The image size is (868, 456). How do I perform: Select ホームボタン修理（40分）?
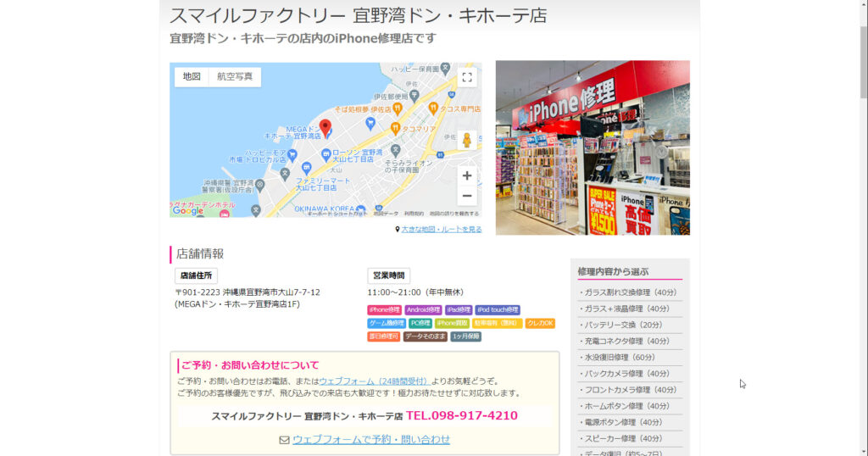point(630,406)
